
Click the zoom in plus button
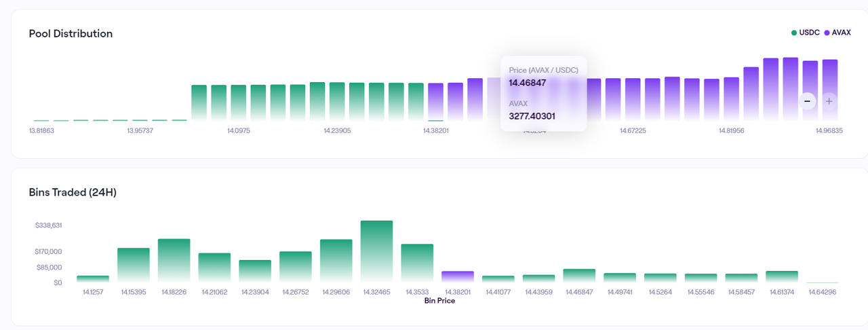point(829,101)
